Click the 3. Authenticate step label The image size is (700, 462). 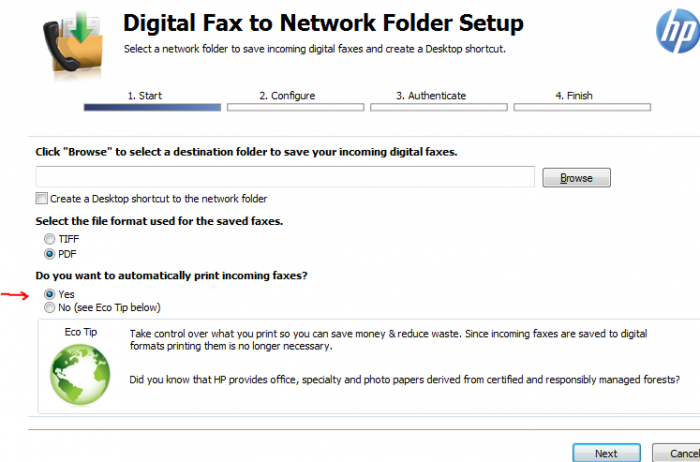coord(431,96)
